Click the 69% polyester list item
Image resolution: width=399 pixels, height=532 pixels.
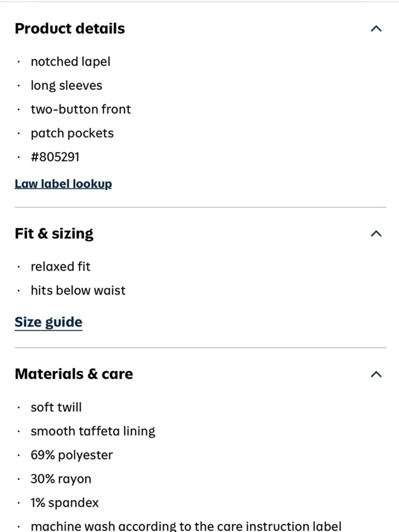pyautogui.click(x=72, y=455)
